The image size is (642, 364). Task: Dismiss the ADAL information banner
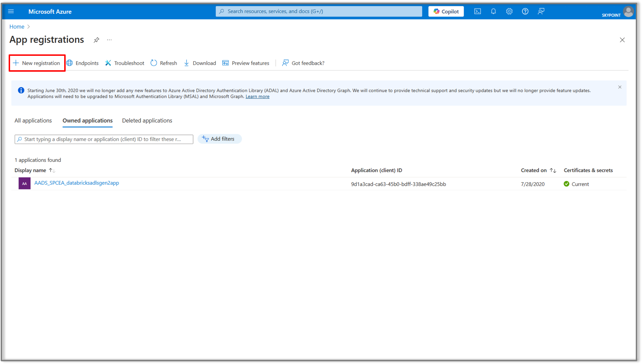[x=620, y=87]
